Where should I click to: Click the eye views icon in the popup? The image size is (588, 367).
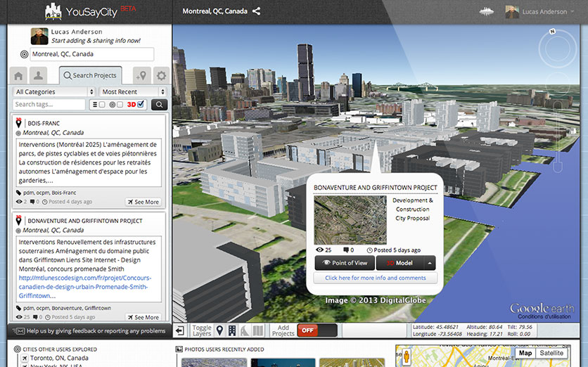click(319, 250)
